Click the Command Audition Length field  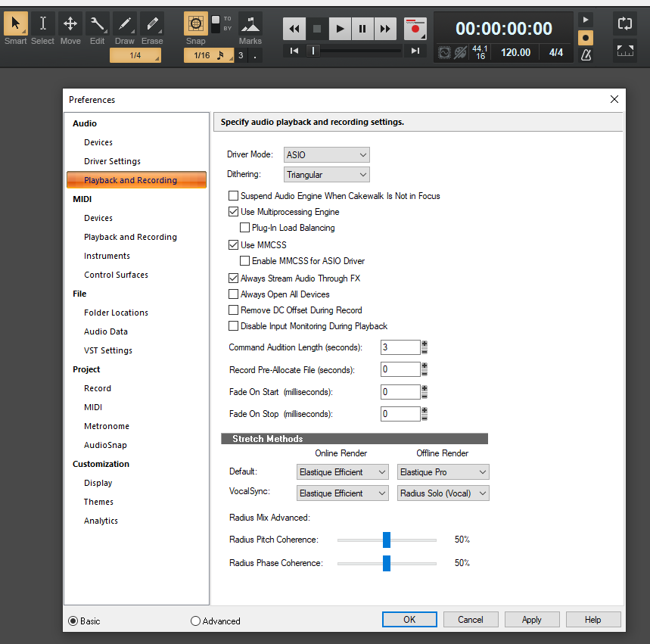400,347
